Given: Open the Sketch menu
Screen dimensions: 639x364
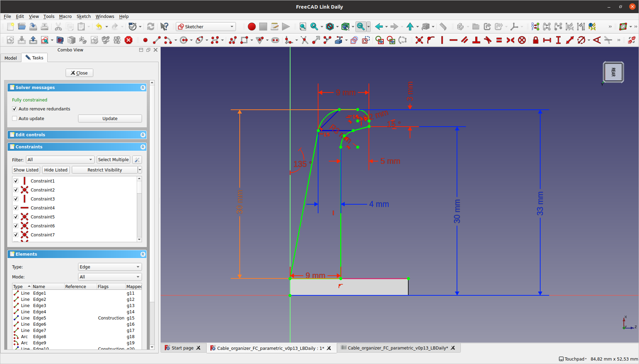Looking at the screenshot, I should coord(84,16).
